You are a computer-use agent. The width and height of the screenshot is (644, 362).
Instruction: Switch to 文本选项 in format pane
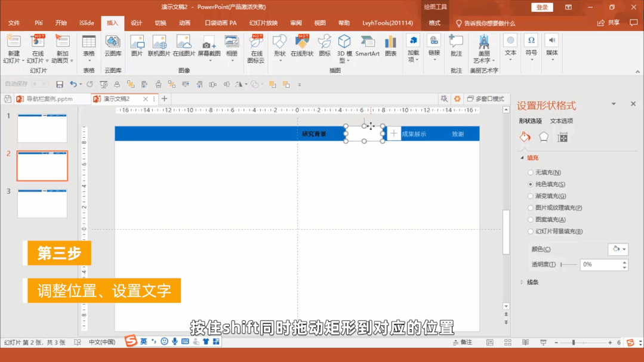pos(562,121)
